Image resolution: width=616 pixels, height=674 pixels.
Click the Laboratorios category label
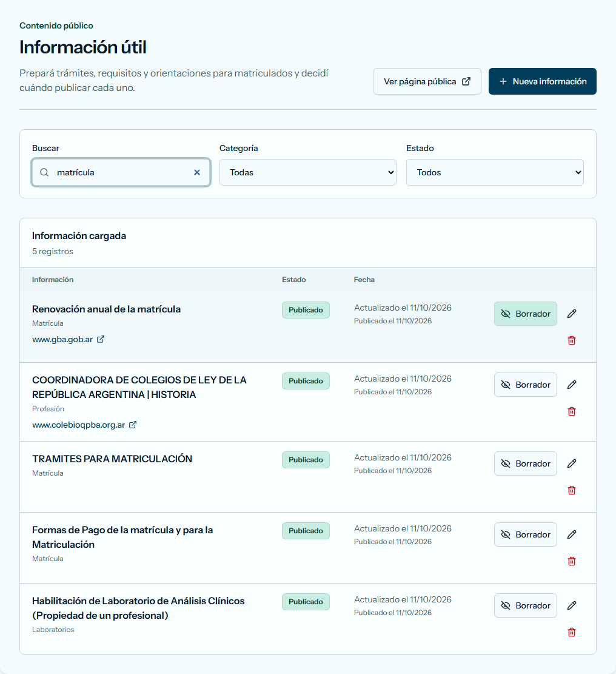pos(53,630)
